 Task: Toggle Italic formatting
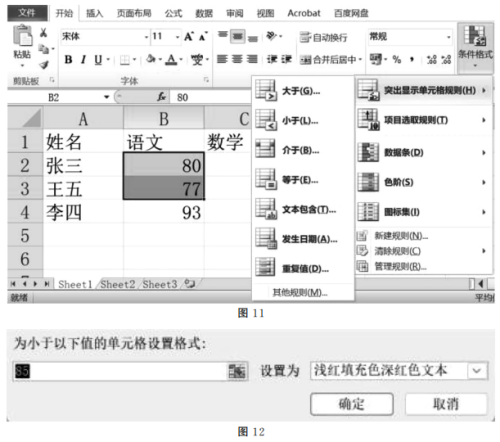click(x=84, y=60)
